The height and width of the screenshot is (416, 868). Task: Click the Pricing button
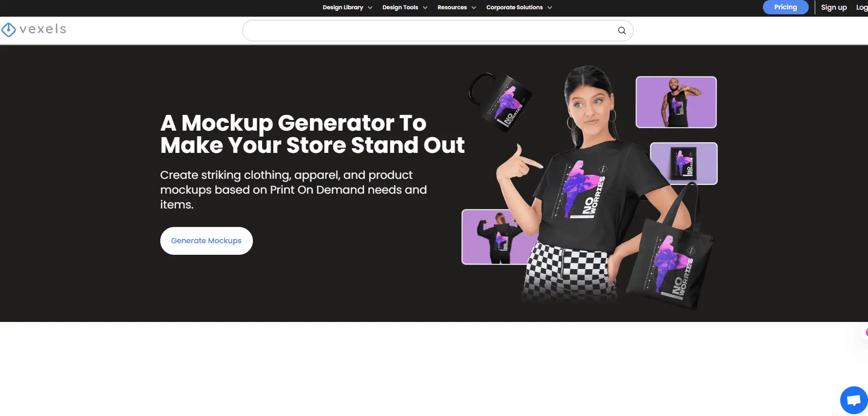[786, 7]
